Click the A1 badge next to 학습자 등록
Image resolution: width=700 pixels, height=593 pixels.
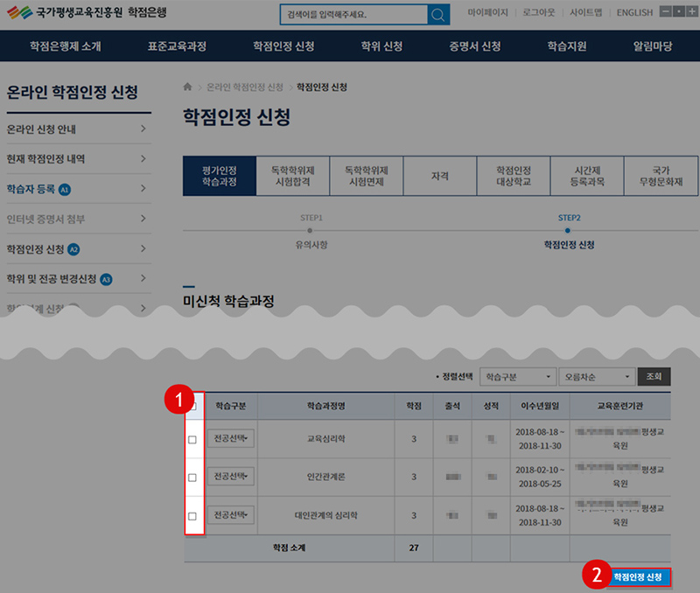click(x=64, y=190)
